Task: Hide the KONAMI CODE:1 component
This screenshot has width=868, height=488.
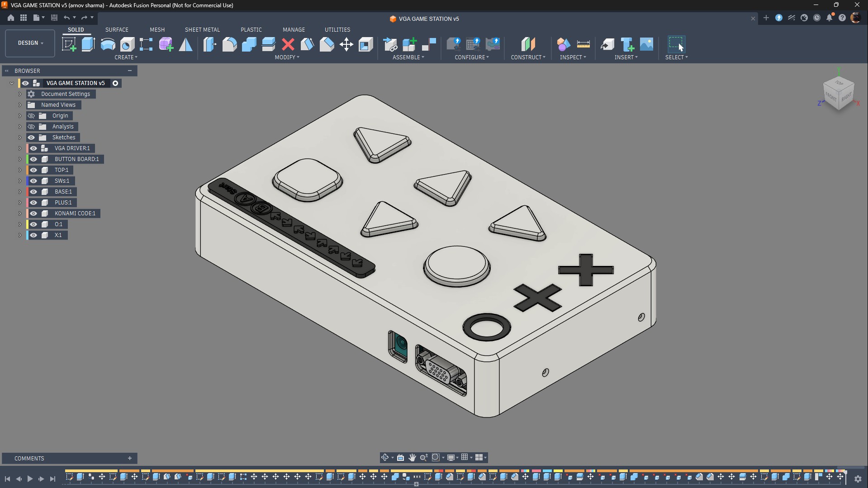Action: 33,213
